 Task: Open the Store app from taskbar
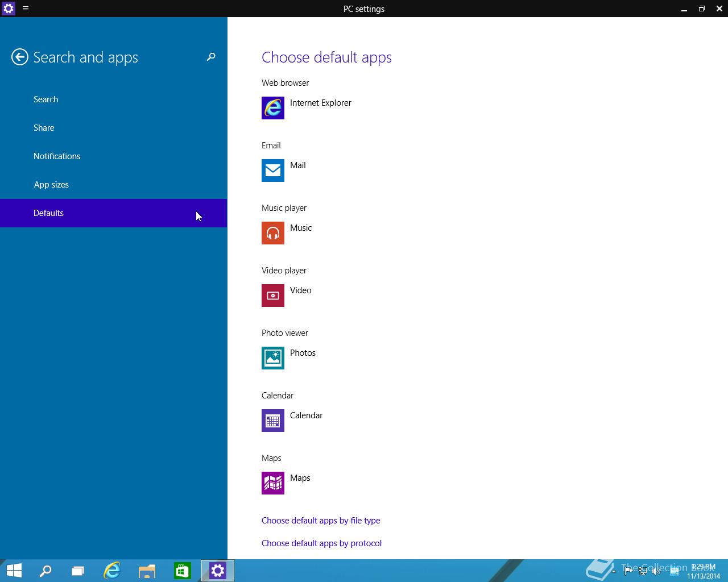point(183,571)
